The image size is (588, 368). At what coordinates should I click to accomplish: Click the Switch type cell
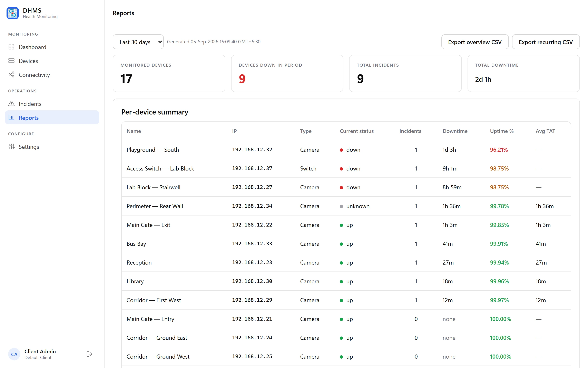[x=308, y=168]
